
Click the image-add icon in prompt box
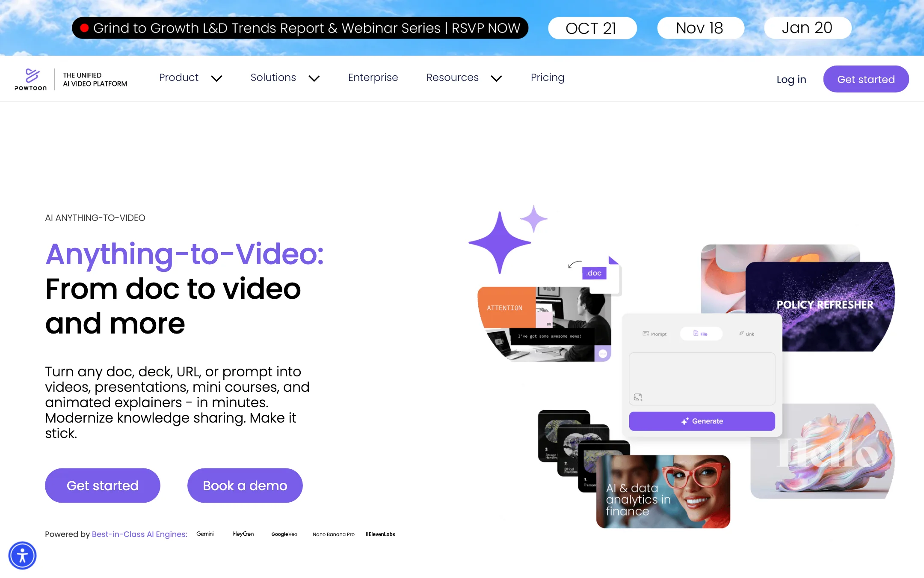point(638,397)
